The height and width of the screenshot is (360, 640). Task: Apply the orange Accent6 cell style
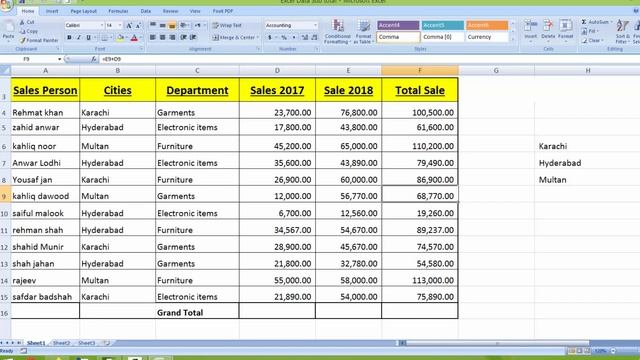pos(487,25)
